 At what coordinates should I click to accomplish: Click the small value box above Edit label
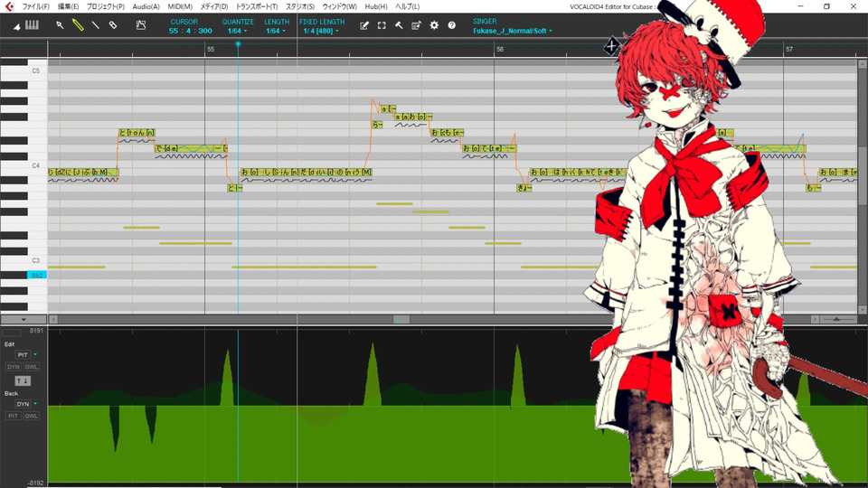12,333
